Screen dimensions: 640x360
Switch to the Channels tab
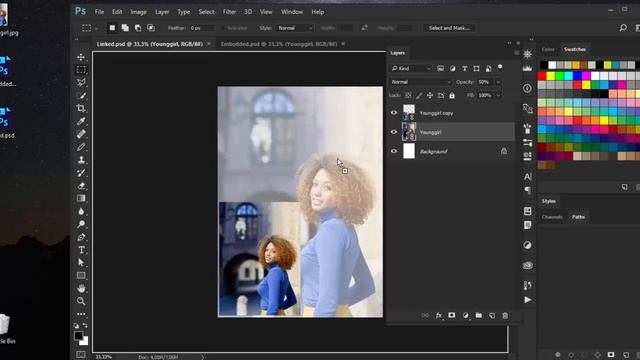coord(552,217)
